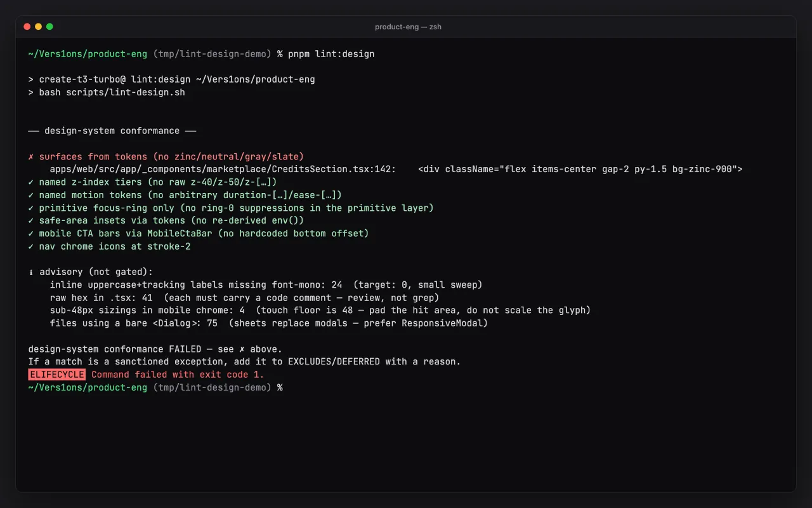Click the info icon before "advisory"
This screenshot has width=812, height=508.
[31, 272]
